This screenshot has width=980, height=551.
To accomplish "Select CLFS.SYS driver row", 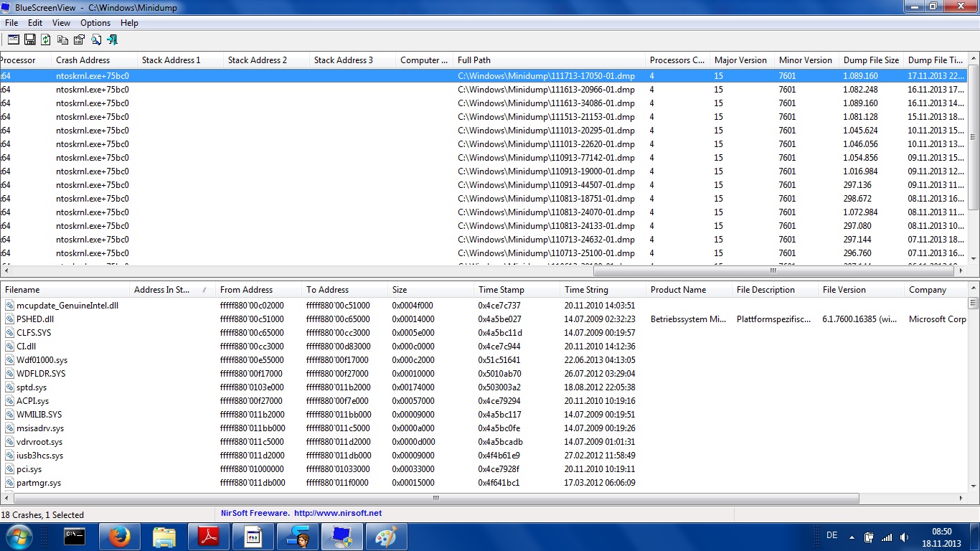I will (x=484, y=333).
